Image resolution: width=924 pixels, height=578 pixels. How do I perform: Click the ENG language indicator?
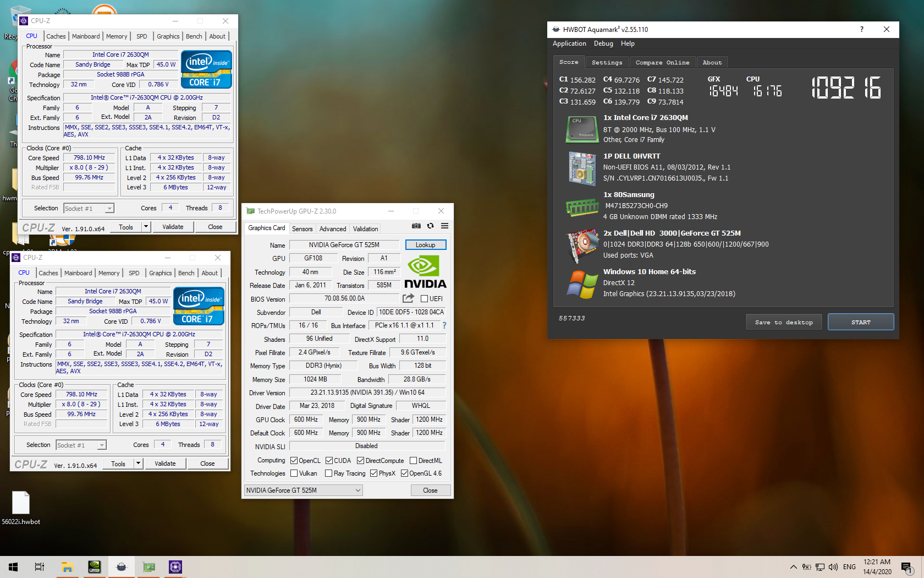849,567
